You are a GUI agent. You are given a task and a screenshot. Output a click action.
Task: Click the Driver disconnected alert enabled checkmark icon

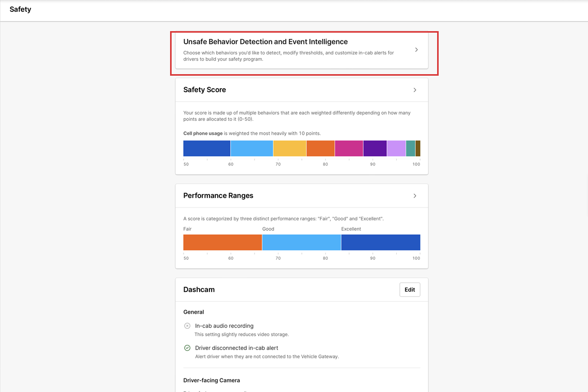tap(187, 348)
